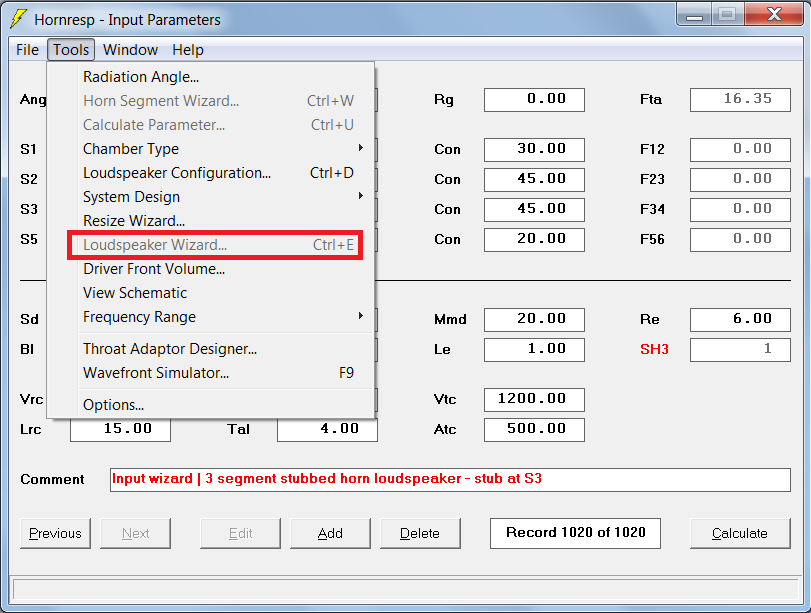Click the red SH3 label

(654, 349)
